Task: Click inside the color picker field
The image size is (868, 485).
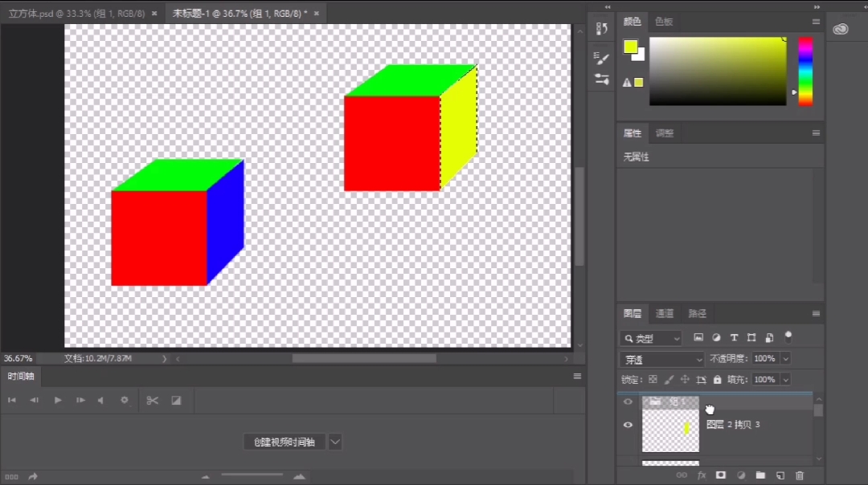Action: click(718, 71)
